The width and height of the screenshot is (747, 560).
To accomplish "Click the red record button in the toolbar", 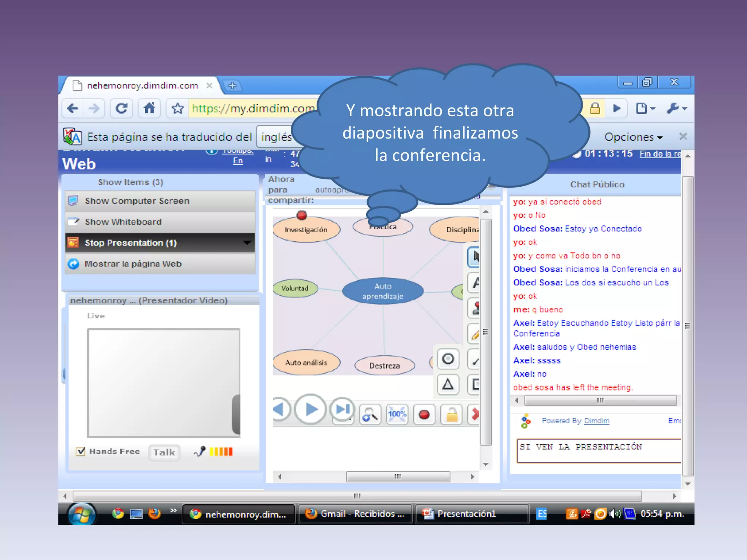I will pos(424,415).
